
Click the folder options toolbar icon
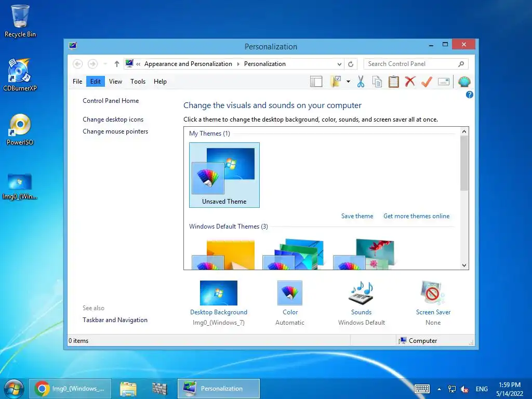coord(336,82)
